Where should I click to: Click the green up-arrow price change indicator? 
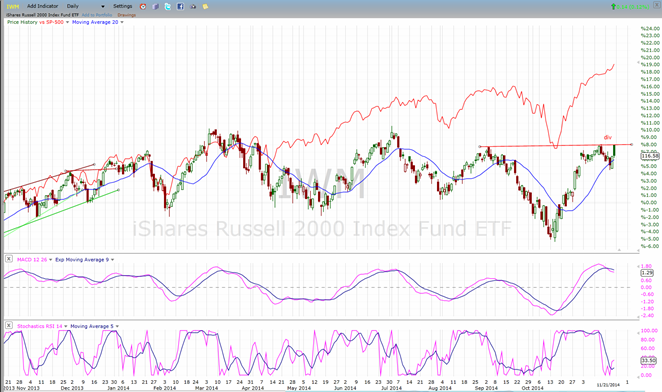pos(613,6)
